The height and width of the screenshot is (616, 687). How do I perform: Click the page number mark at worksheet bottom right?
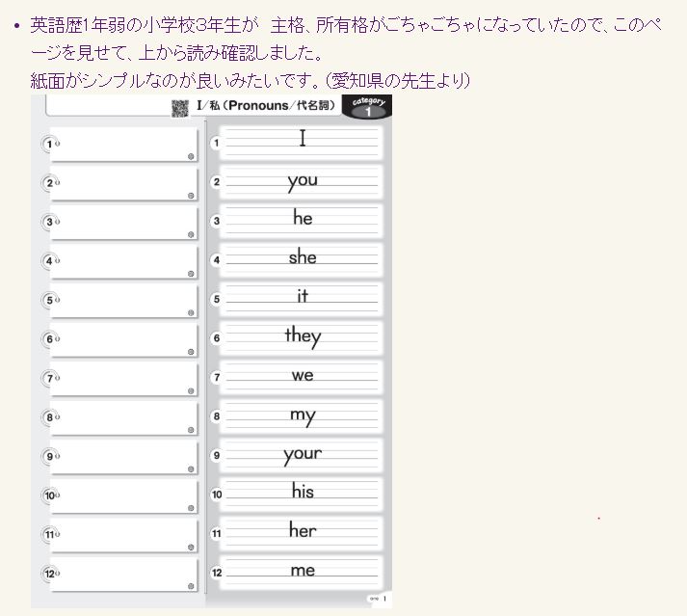pyautogui.click(x=380, y=600)
